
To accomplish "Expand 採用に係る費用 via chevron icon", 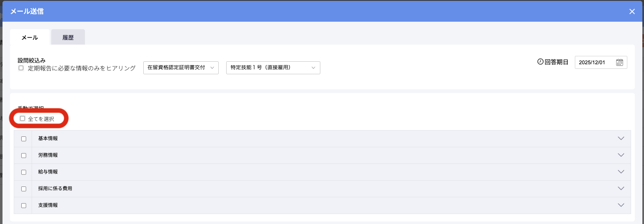I will coord(621,189).
